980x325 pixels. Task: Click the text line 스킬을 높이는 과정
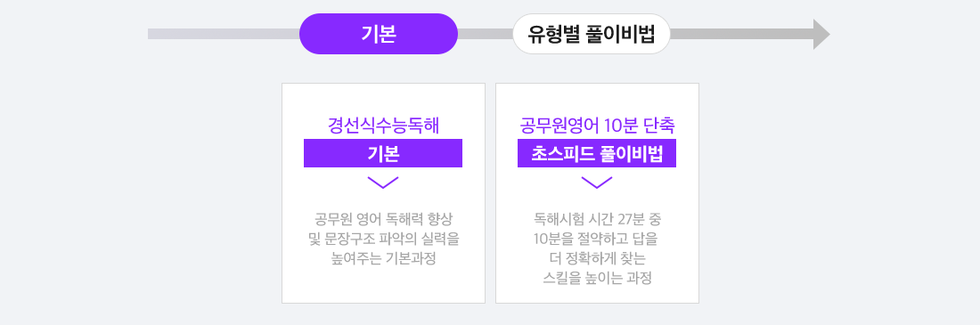597,278
